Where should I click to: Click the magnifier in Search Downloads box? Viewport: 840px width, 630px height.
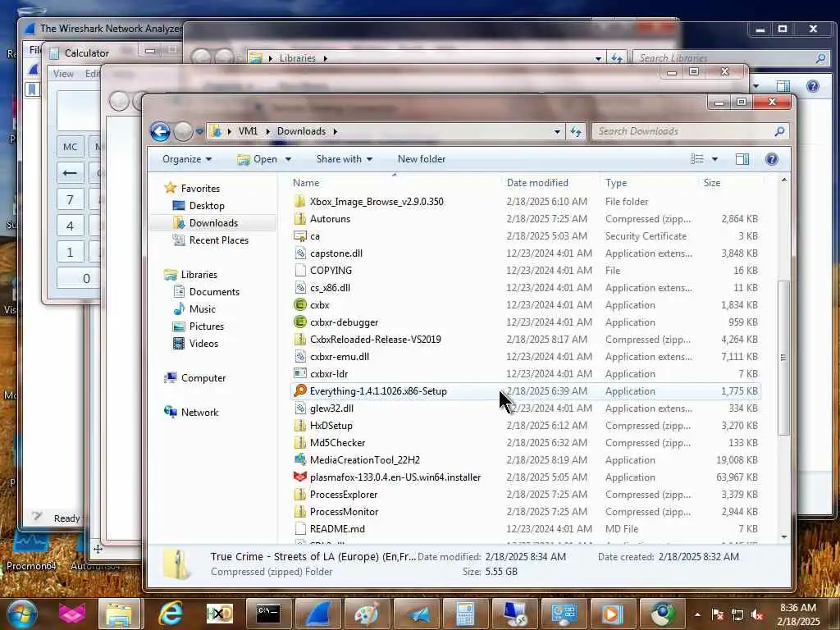coord(779,131)
